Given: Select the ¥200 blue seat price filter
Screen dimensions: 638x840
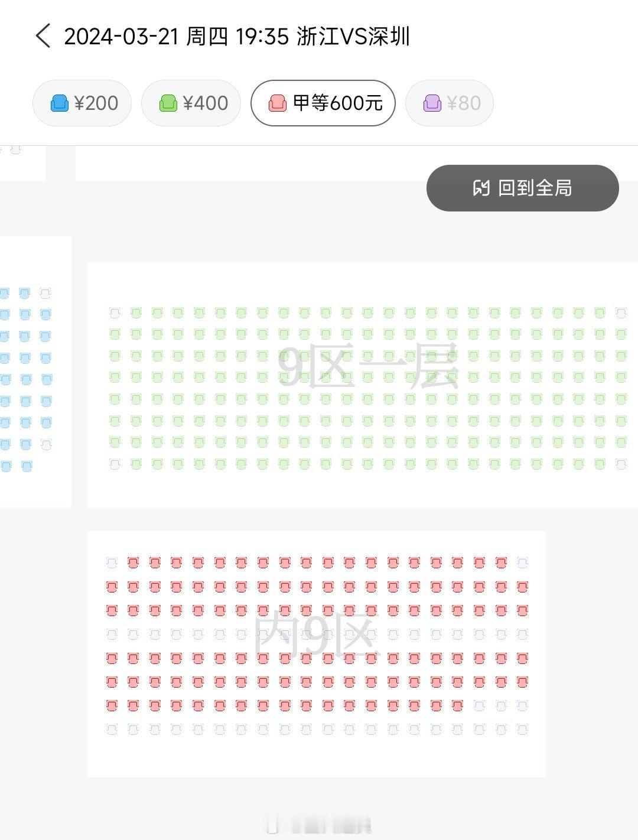Looking at the screenshot, I should pyautogui.click(x=82, y=103).
